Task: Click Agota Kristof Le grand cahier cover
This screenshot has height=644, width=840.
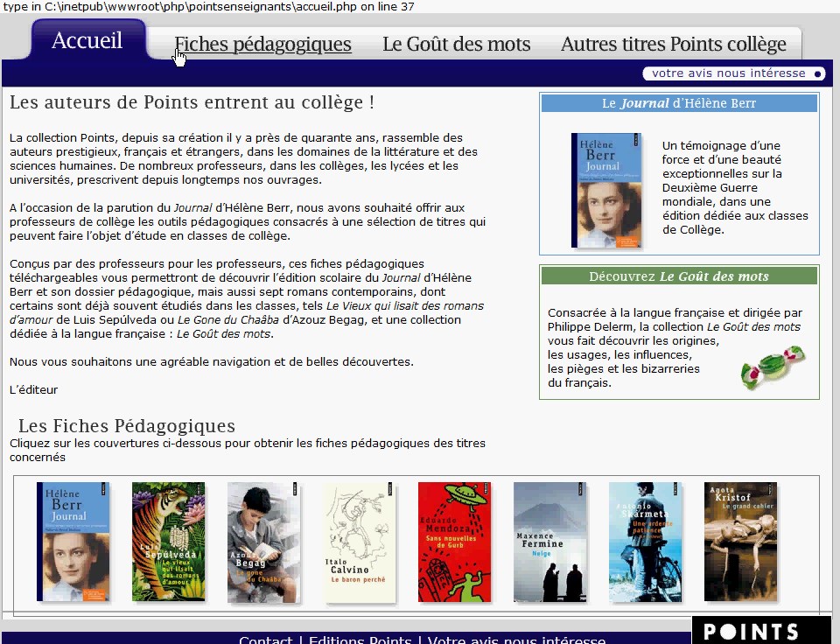Action: tap(740, 542)
